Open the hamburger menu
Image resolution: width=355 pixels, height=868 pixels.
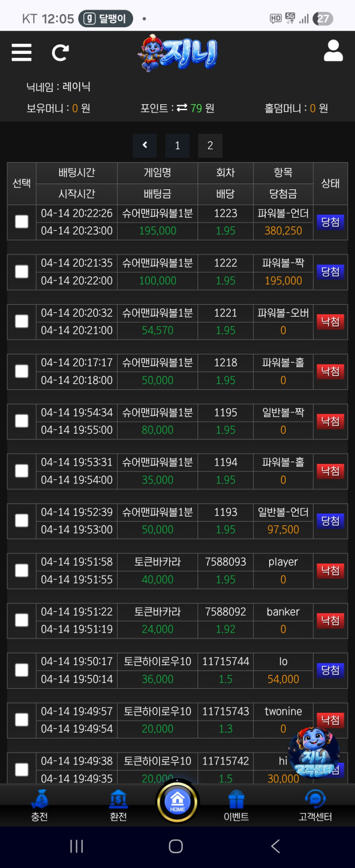[x=21, y=51]
